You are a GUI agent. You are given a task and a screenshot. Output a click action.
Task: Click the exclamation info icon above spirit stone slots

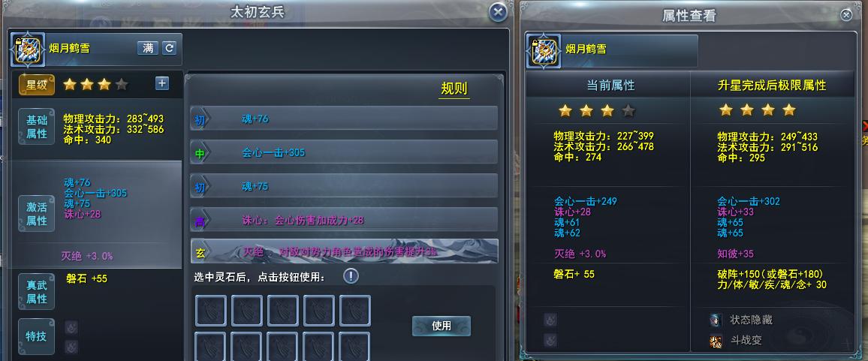click(351, 275)
